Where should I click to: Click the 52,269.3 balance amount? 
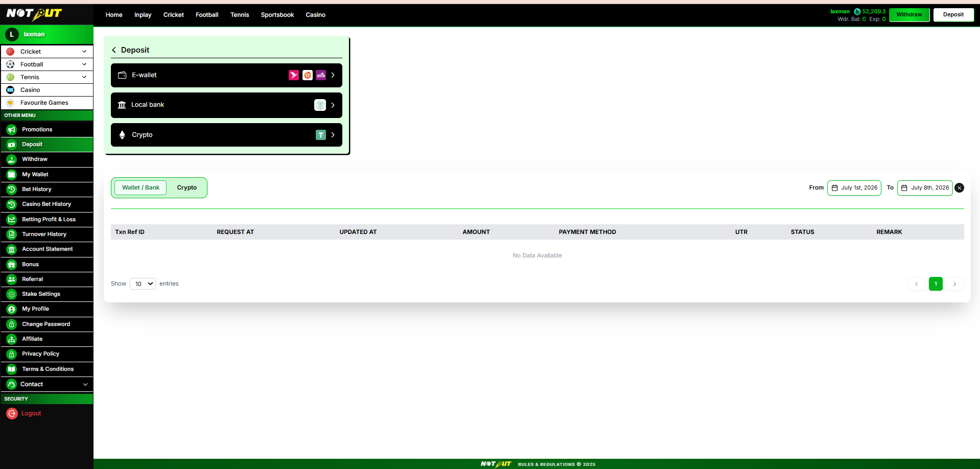(x=874, y=11)
